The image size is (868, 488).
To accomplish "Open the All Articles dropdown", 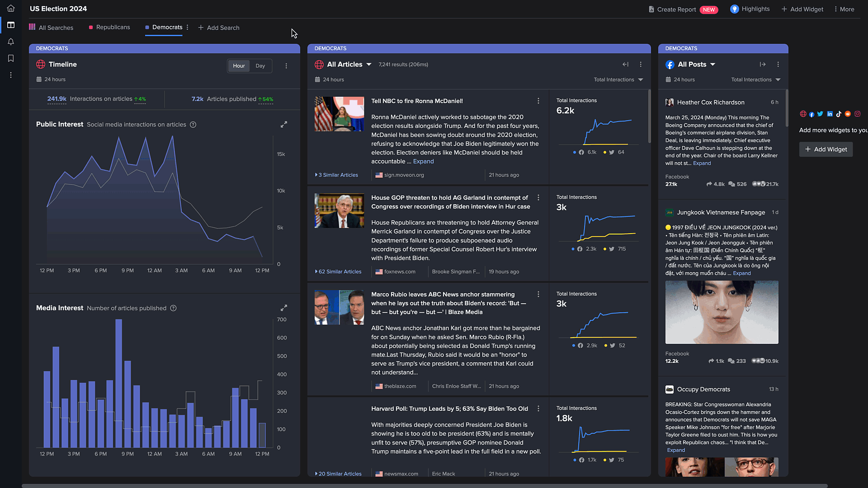I will 369,64.
